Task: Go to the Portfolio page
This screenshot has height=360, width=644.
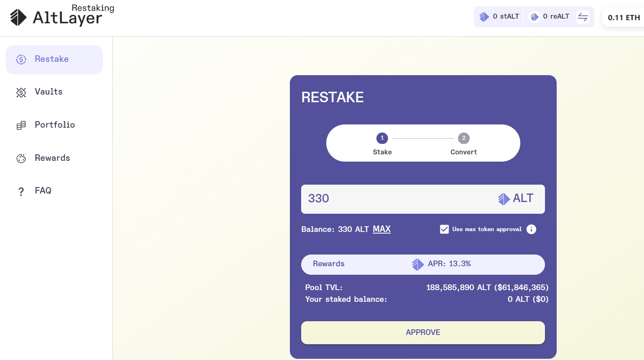Action: pyautogui.click(x=55, y=125)
